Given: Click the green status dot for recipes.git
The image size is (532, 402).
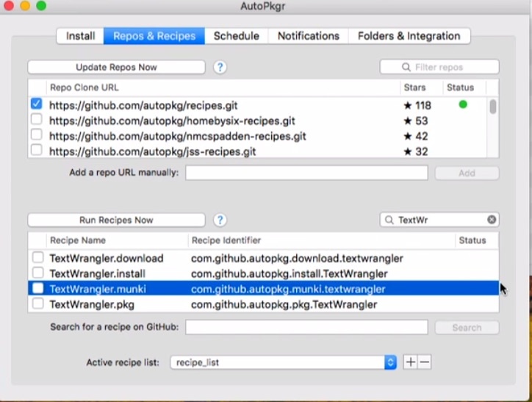Looking at the screenshot, I should (462, 104).
